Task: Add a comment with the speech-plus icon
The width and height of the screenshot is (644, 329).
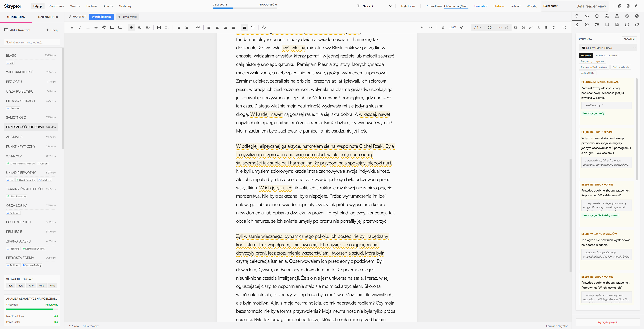Action: (x=112, y=27)
